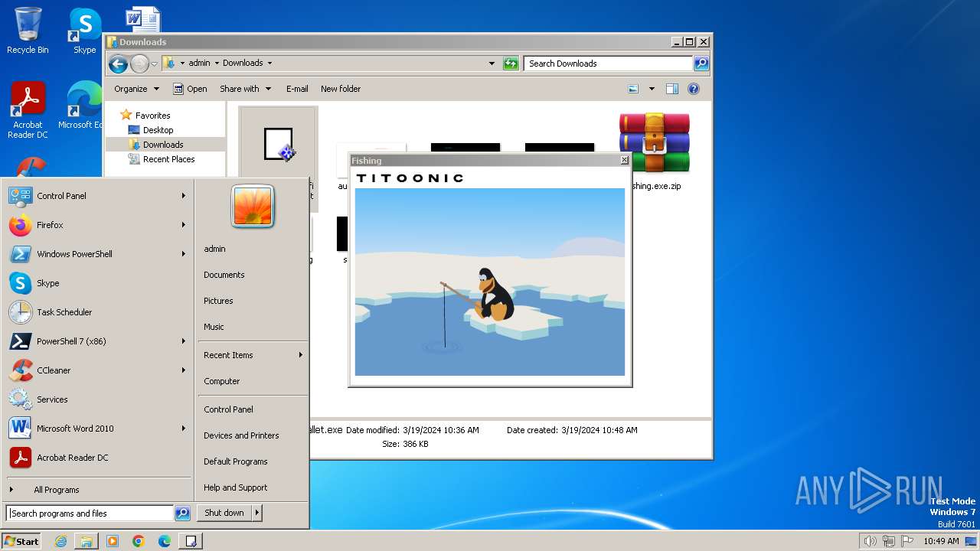The width and height of the screenshot is (980, 551).
Task: Select Microsoft Edge desktop shortcut
Action: point(81,106)
